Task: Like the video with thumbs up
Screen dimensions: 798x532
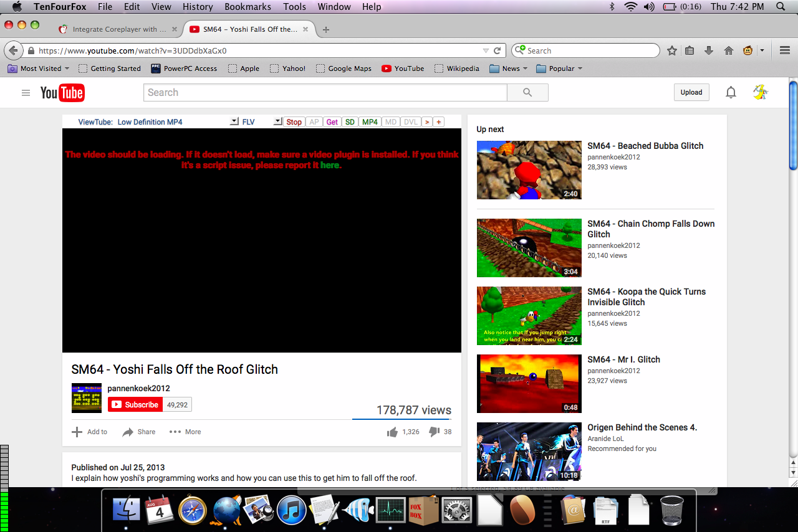Action: [392, 432]
